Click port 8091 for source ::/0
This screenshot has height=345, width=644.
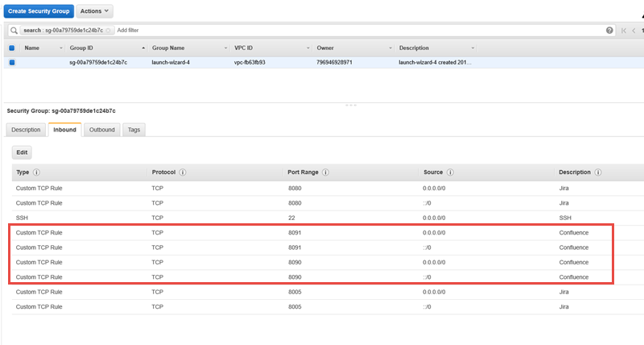295,247
